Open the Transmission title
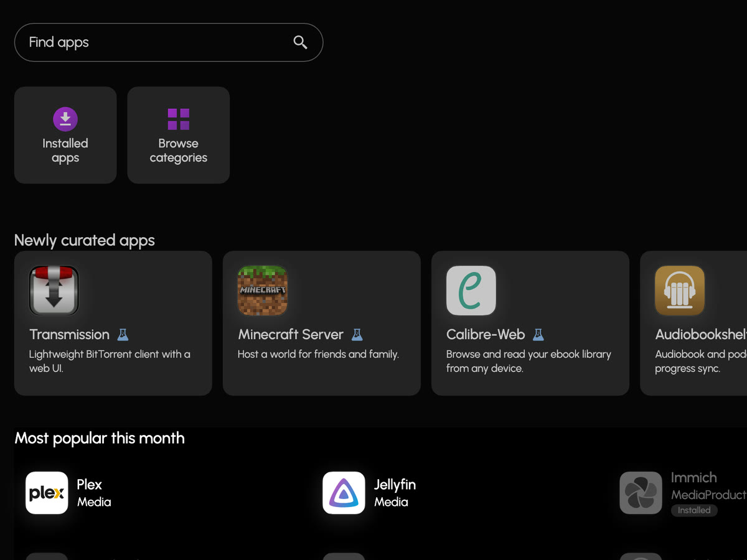Screen dimensions: 747x560 click(x=69, y=334)
